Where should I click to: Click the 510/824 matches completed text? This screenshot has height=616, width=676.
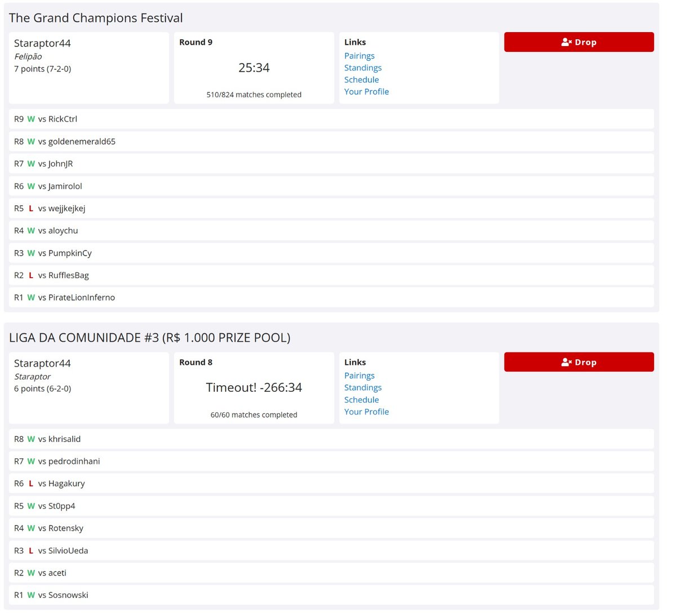pyautogui.click(x=254, y=95)
